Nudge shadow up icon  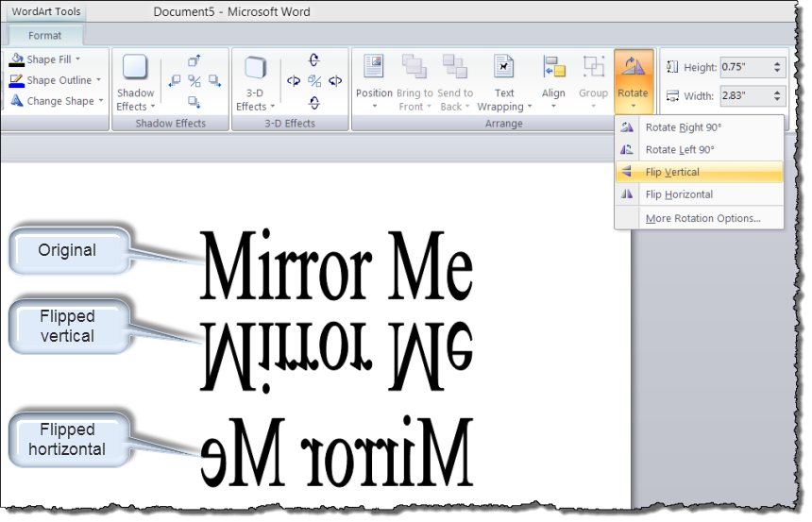(195, 60)
